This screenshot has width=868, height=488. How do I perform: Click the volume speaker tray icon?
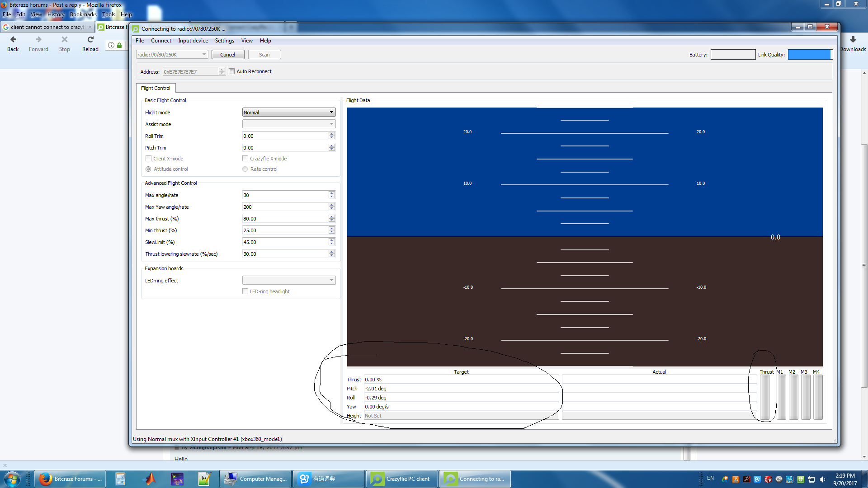[x=822, y=479]
